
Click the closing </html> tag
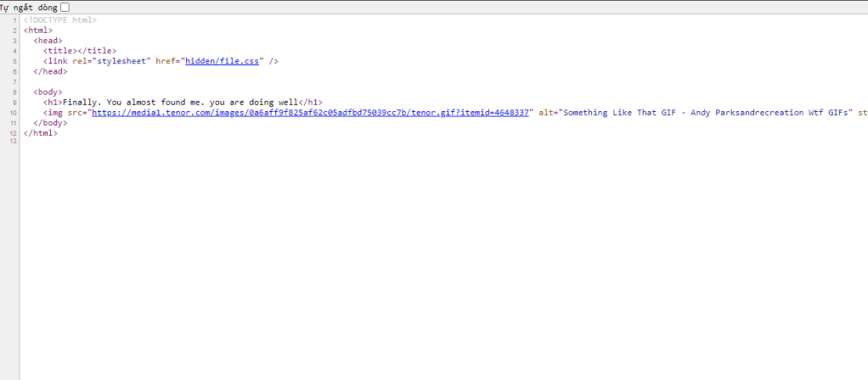(x=41, y=132)
